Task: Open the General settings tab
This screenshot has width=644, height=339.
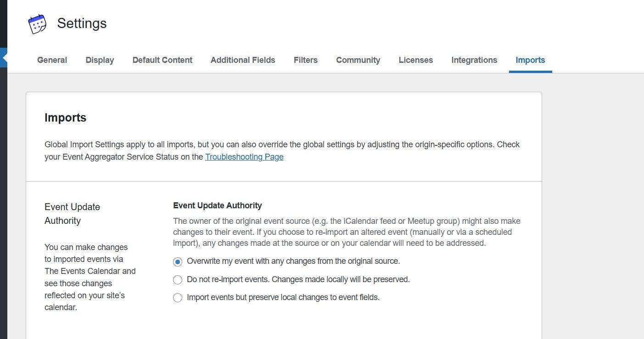Action: tap(52, 60)
